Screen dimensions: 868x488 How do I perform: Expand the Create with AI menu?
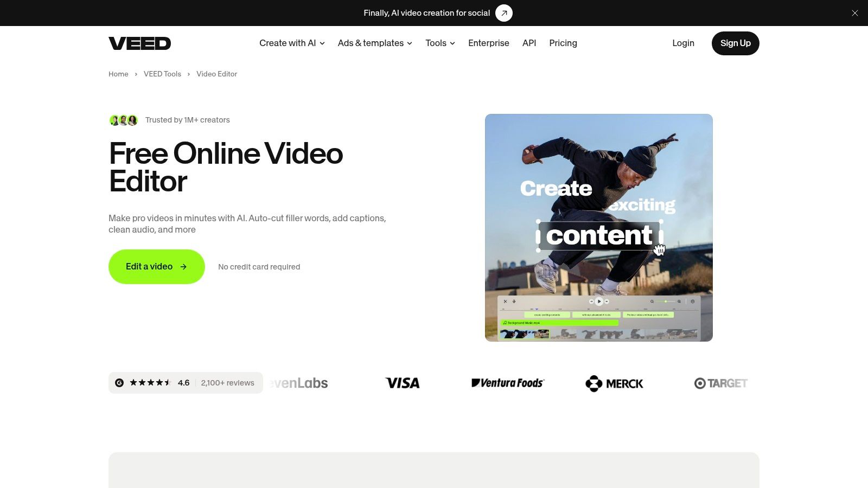[292, 43]
